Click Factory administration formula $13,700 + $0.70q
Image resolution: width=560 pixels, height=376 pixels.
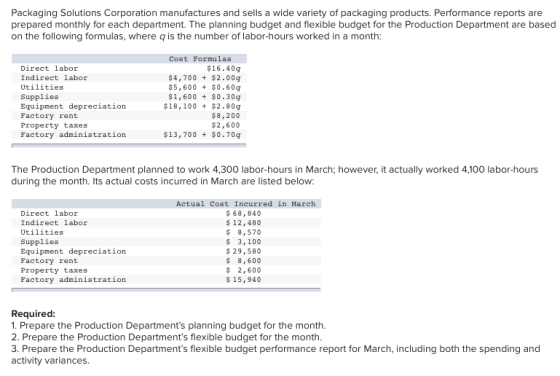pos(202,135)
